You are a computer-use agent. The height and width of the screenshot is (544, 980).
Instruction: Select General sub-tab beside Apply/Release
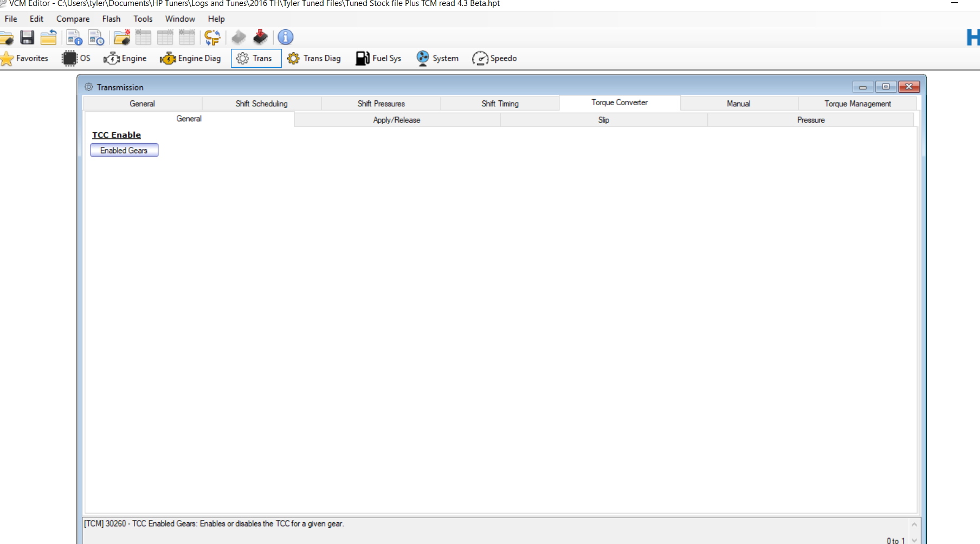pyautogui.click(x=189, y=119)
